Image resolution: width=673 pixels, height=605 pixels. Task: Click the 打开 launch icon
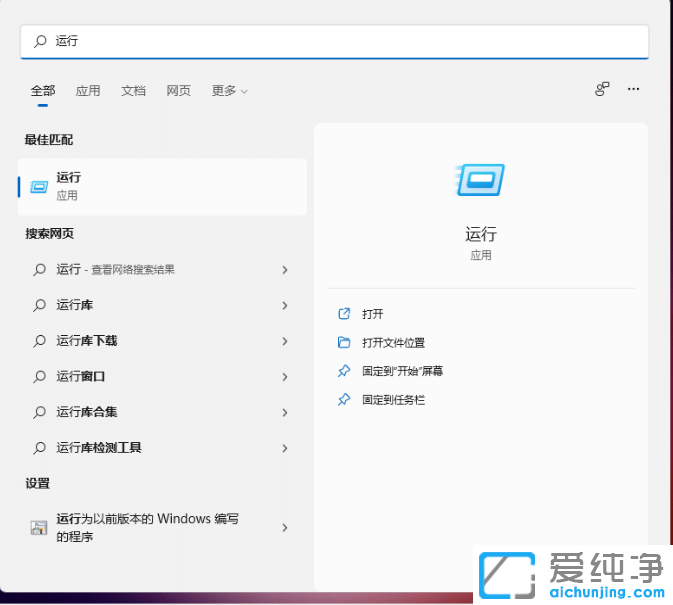(344, 314)
